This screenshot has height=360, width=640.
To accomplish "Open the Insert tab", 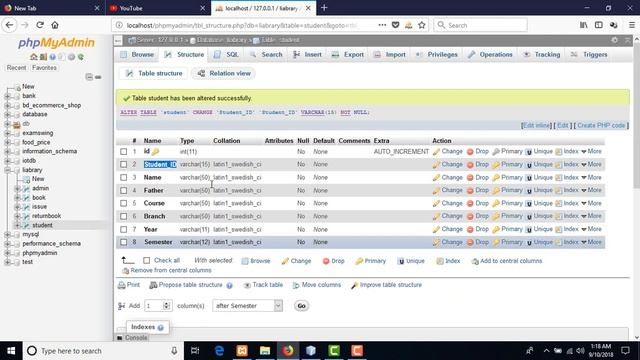I will (x=307, y=54).
